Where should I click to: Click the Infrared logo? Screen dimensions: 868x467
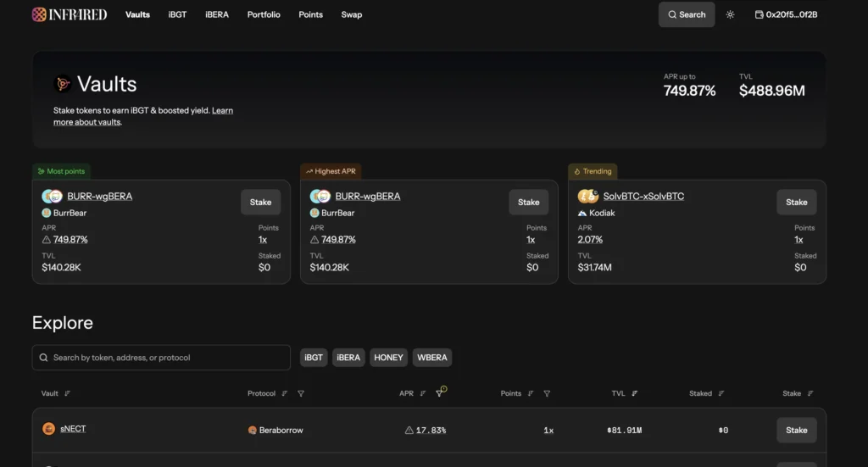point(70,14)
